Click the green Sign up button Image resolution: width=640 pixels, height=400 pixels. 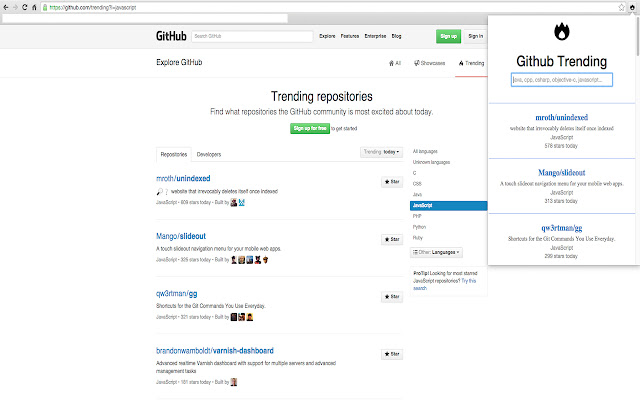[448, 36]
